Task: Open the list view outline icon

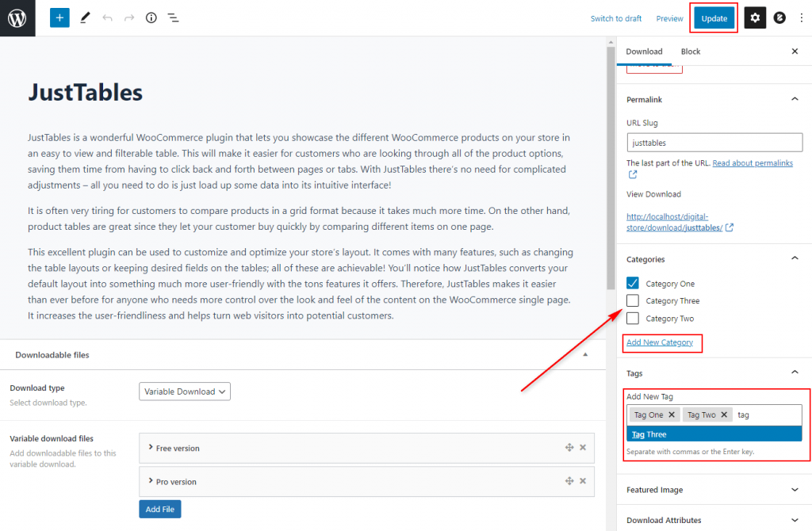Action: [x=173, y=18]
